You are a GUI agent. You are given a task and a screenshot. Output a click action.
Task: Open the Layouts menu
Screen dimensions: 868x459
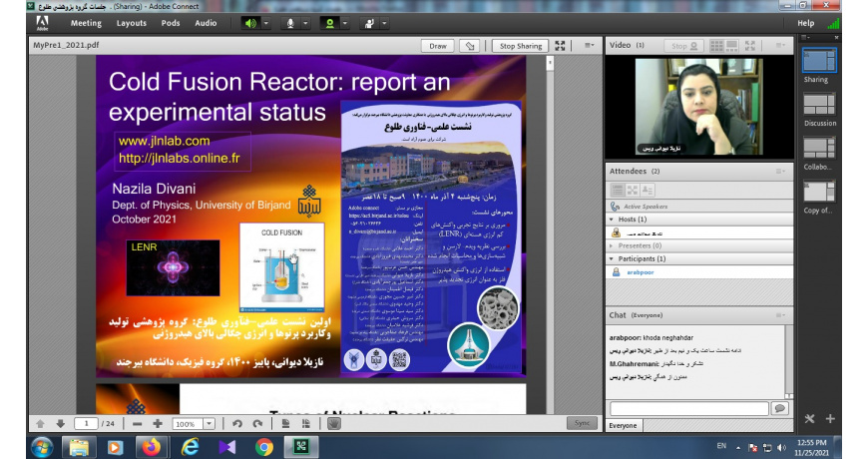(x=131, y=23)
